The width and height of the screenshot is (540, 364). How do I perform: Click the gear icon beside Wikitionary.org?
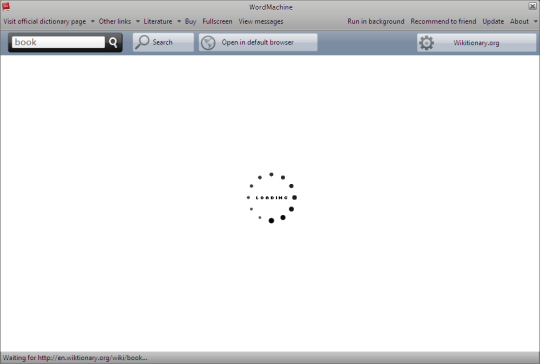point(426,43)
